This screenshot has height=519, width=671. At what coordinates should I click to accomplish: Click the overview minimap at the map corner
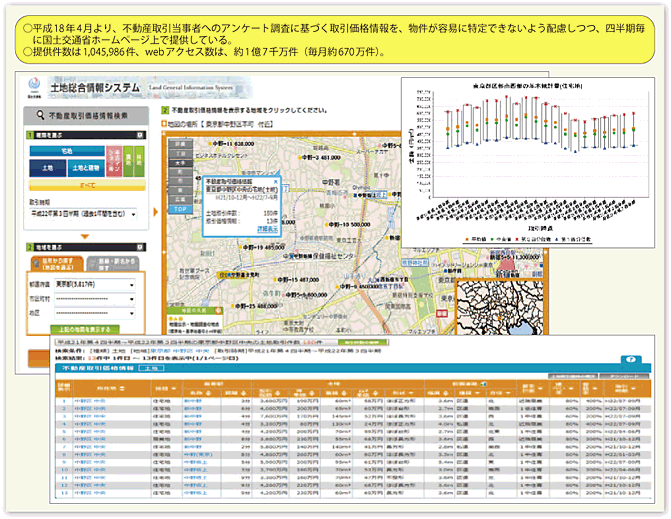pyautogui.click(x=500, y=308)
